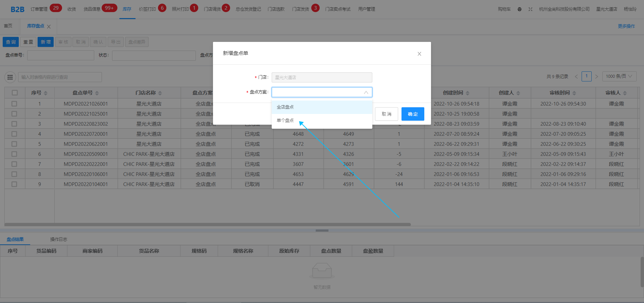Screen dimensions: 644x303
Task: Choose 单个盘点 from the dropdown list
Action: pyautogui.click(x=285, y=121)
